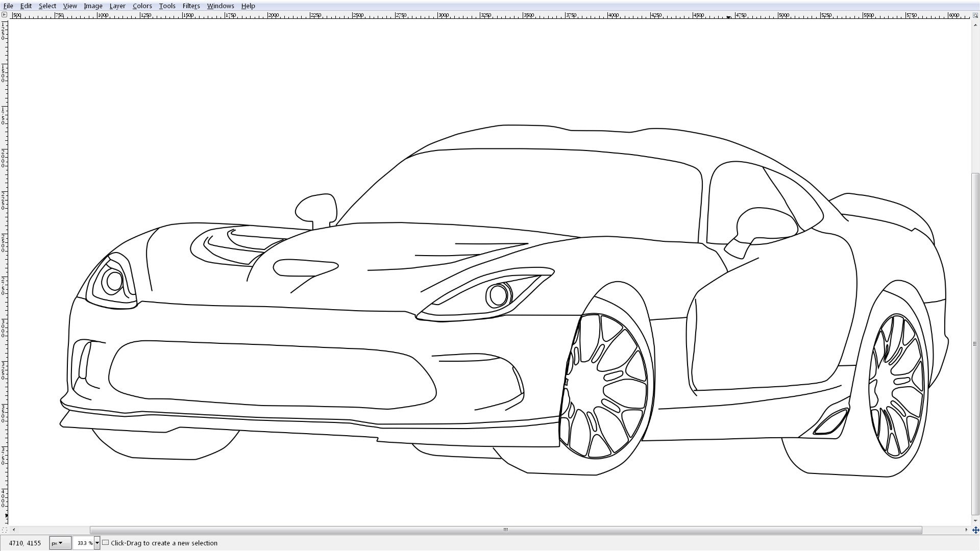Image resolution: width=980 pixels, height=551 pixels.
Task: Open the Colors menu
Action: coord(142,6)
